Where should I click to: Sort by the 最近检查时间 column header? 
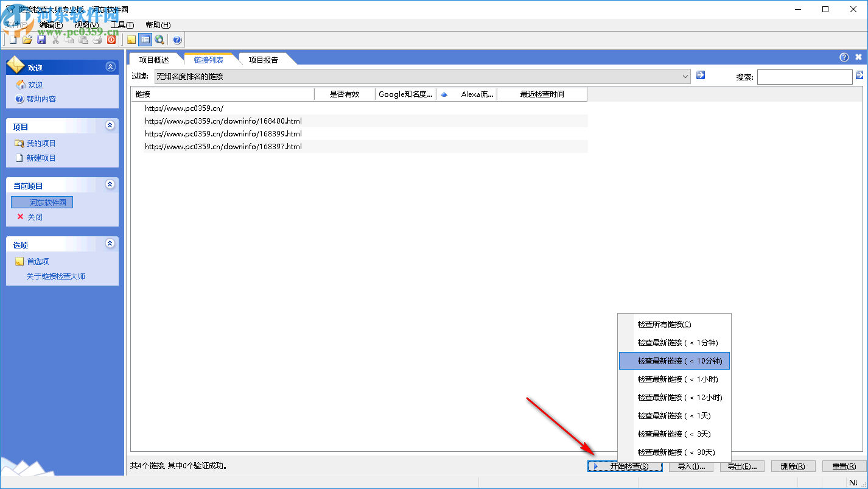click(x=542, y=94)
